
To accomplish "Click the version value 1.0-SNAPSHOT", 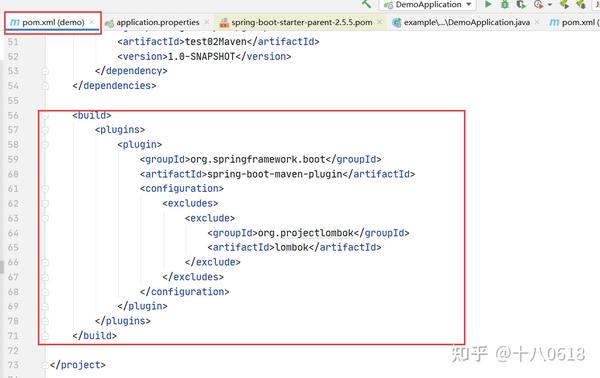I will 202,56.
